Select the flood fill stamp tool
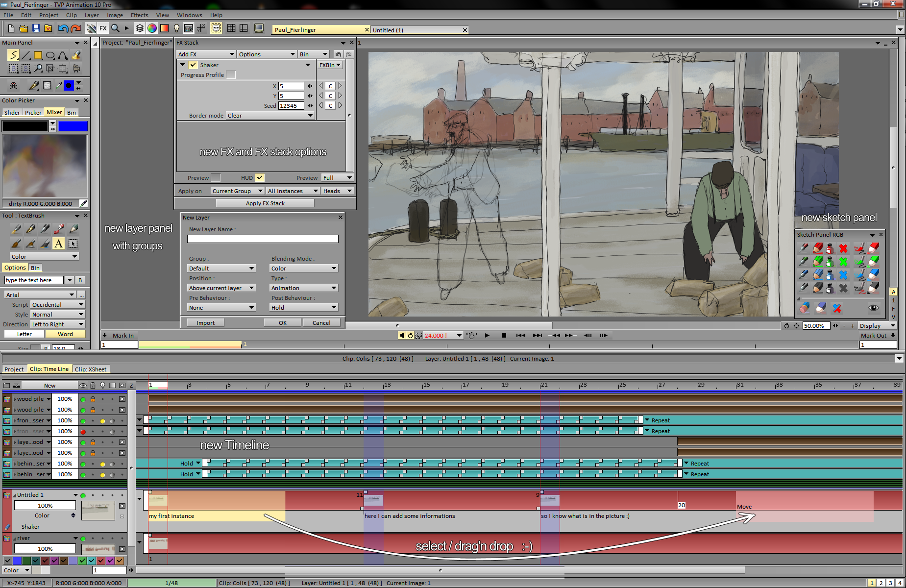Image resolution: width=906 pixels, height=588 pixels. (x=76, y=55)
